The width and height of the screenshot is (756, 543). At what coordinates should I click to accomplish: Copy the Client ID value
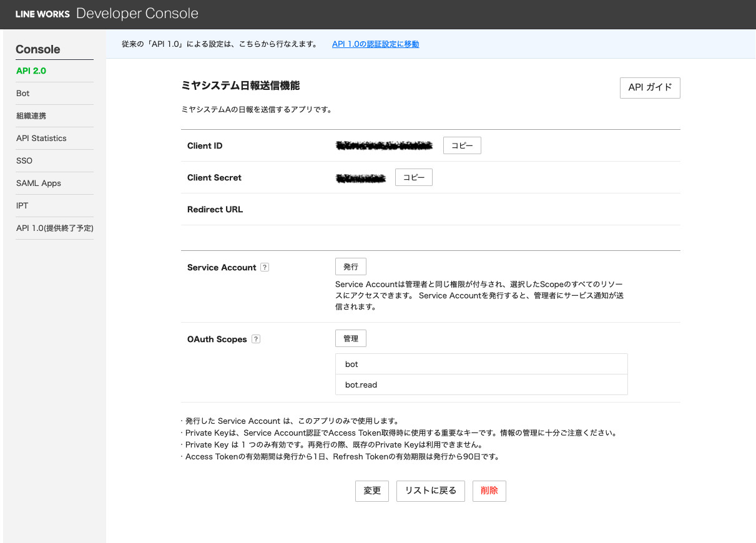(x=462, y=145)
